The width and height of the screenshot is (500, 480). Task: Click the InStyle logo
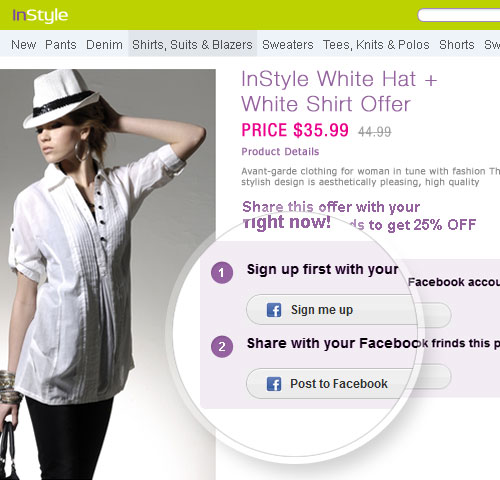point(40,15)
